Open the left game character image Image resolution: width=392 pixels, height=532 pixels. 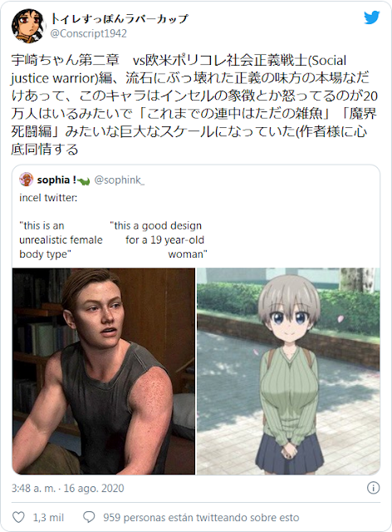[104, 372]
